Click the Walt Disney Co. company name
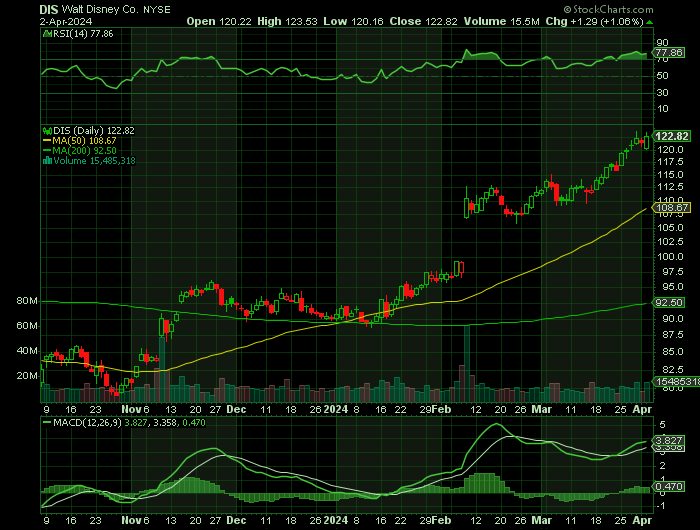 tap(100, 9)
